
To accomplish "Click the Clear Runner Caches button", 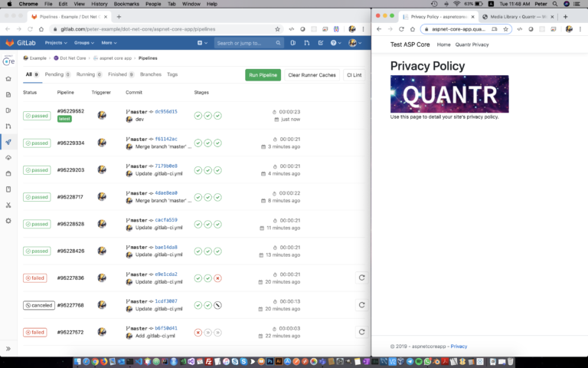I will click(312, 74).
